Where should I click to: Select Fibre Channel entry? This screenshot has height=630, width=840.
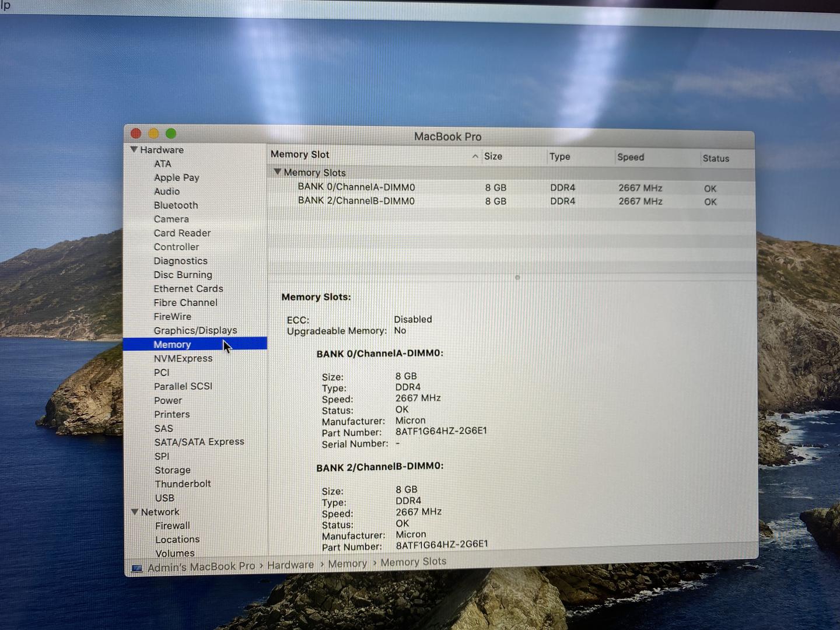point(185,303)
